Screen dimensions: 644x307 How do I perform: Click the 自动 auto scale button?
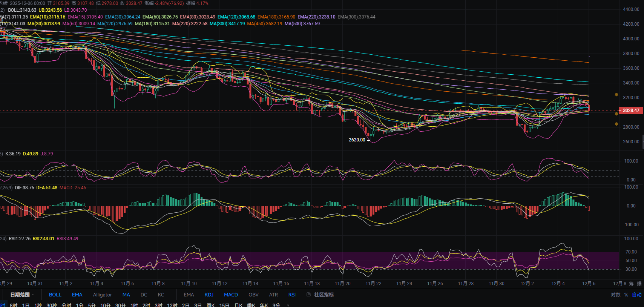point(637,295)
